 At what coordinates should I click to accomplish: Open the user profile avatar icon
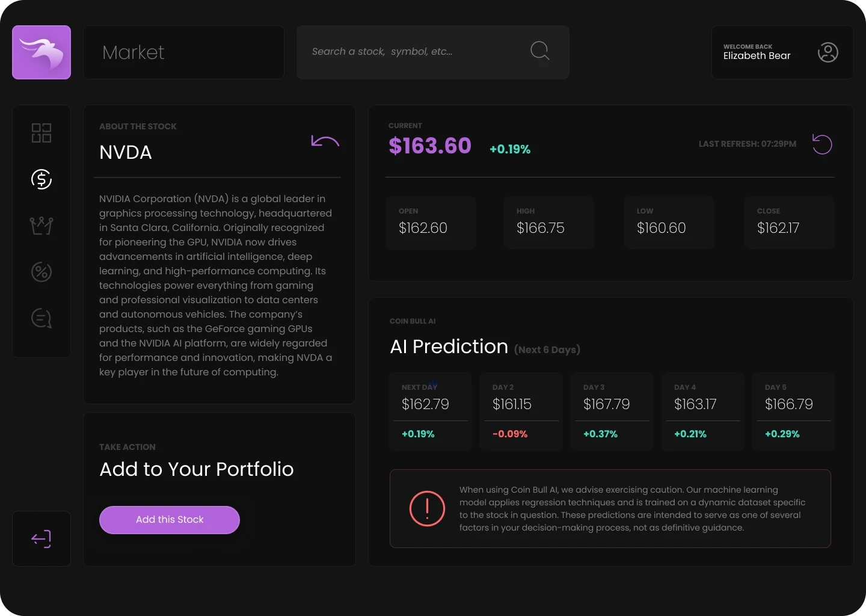(828, 52)
